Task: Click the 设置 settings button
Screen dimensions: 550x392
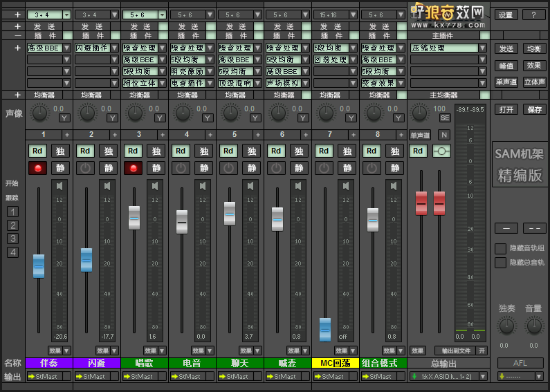Action: pyautogui.click(x=506, y=15)
